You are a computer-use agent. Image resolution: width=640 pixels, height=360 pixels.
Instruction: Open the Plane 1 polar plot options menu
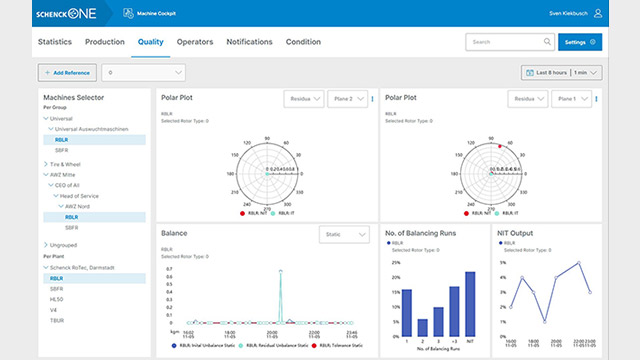coord(596,99)
